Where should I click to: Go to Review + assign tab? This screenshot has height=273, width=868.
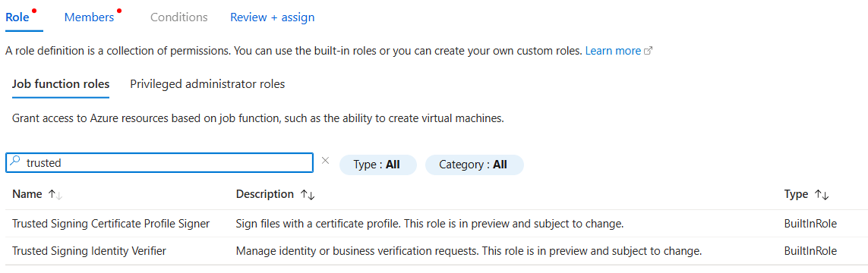(273, 17)
